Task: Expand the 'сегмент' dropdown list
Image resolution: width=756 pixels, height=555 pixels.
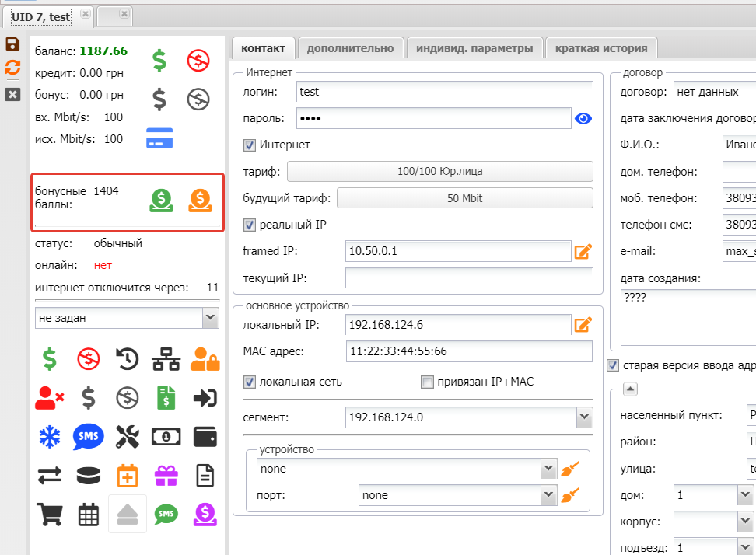Action: point(585,418)
